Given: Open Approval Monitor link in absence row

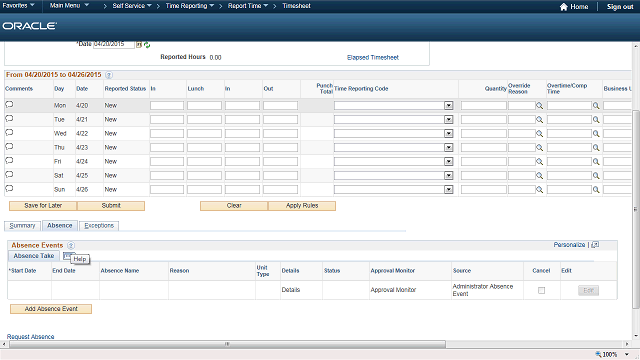Looking at the screenshot, I should click(393, 290).
